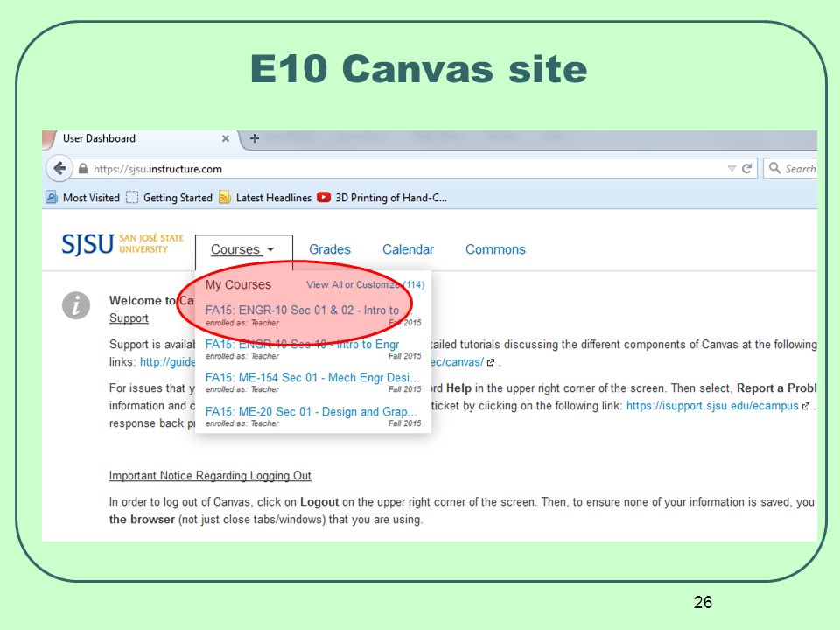The height and width of the screenshot is (630, 840).
Task: Open the Commons menu item
Action: tap(495, 249)
